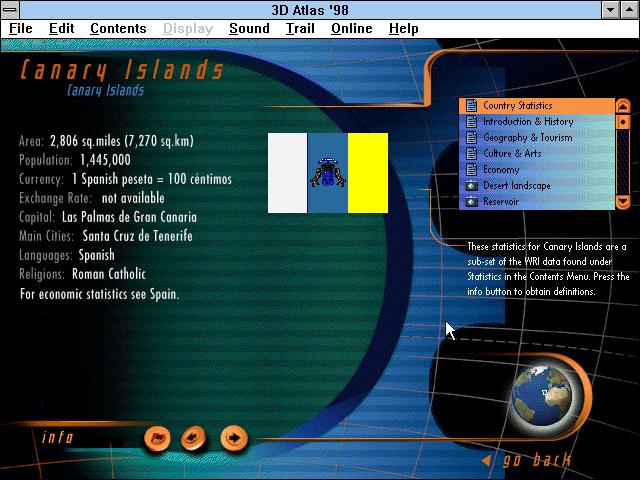Click camera icon beside Desert landscape
Image resolution: width=640 pixels, height=480 pixels.
(471, 186)
